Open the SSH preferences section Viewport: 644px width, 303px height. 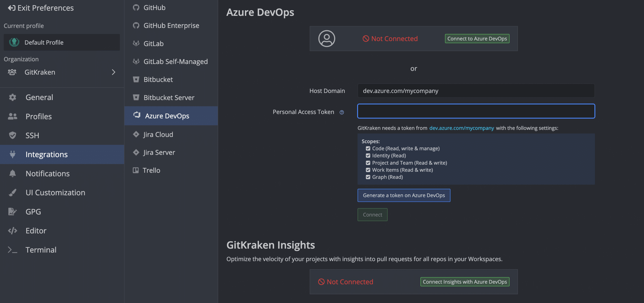[32, 135]
